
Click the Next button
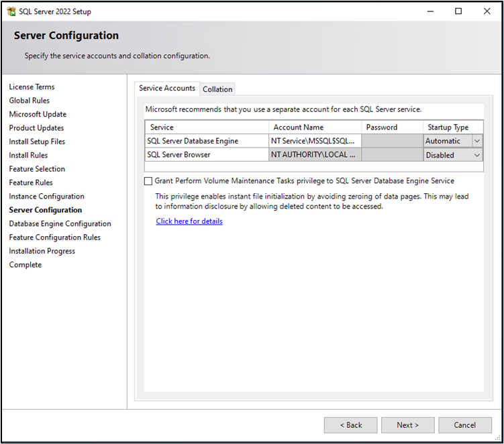[407, 425]
